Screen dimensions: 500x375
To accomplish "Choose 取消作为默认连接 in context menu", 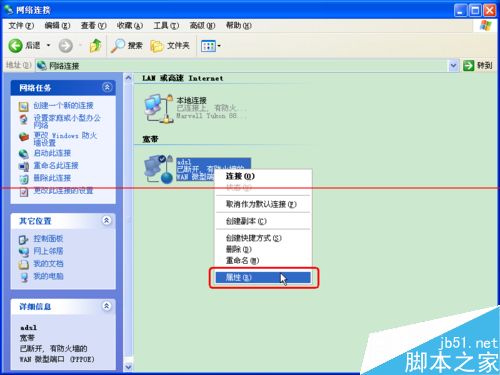I will pos(263,204).
